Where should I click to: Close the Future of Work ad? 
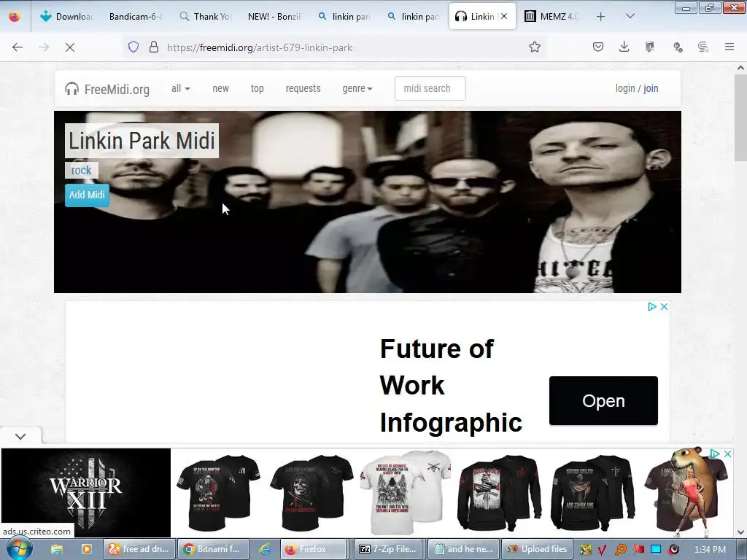664,307
